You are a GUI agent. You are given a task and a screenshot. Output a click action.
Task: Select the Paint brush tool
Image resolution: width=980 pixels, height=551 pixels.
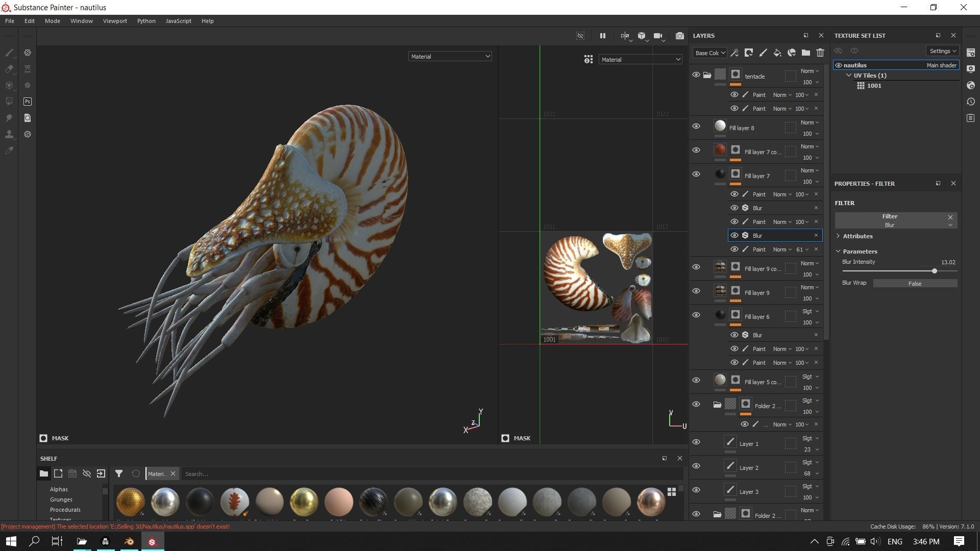[9, 53]
